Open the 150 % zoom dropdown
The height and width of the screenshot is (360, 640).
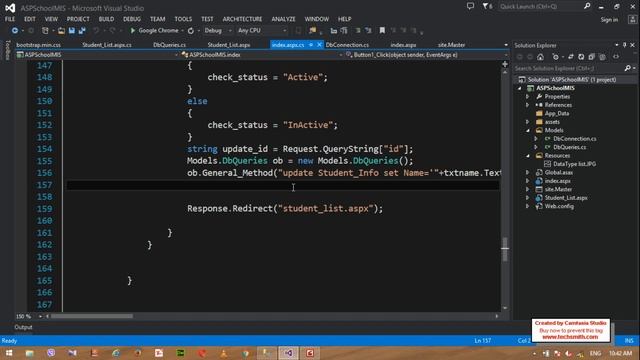[x=40, y=316]
